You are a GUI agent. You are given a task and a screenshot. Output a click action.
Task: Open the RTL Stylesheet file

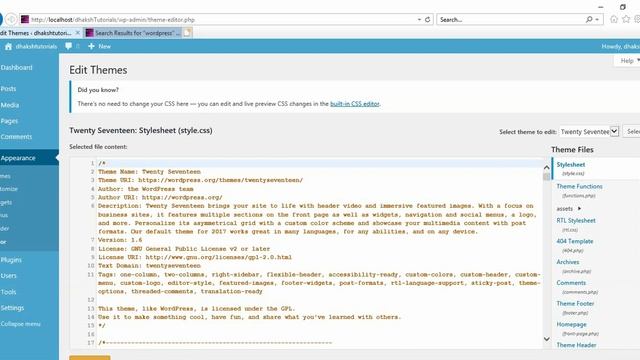(576, 220)
